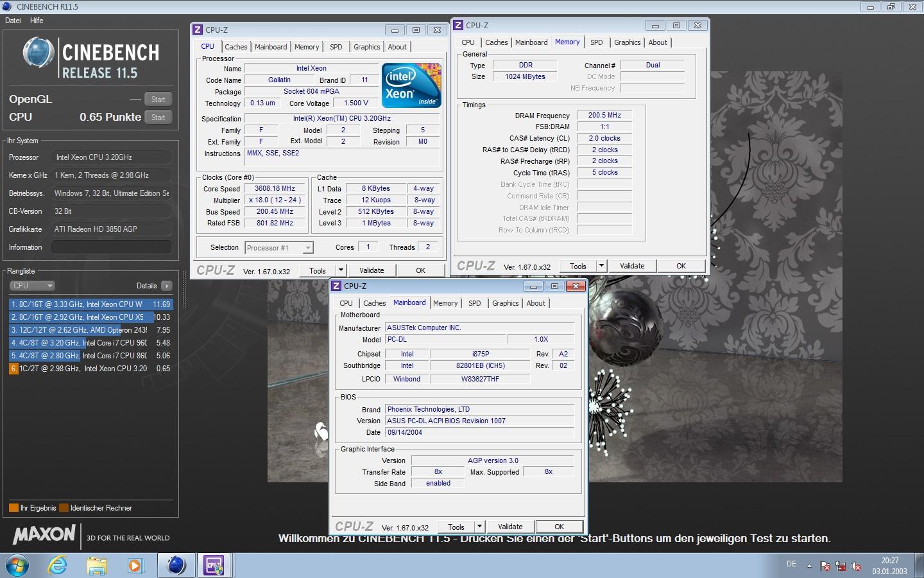This screenshot has height=578, width=924.
Task: Click CPU-Z title icon in Mainboard window
Action: (x=336, y=286)
